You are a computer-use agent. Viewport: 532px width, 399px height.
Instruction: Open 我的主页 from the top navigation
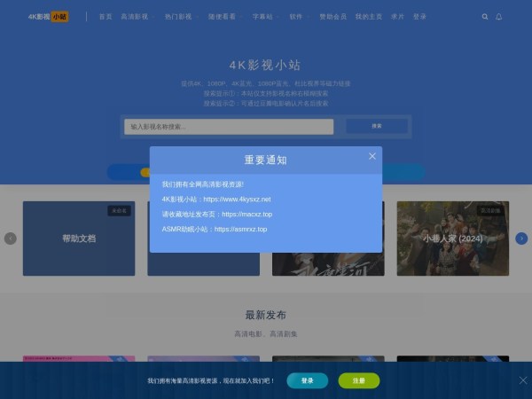coord(368,17)
